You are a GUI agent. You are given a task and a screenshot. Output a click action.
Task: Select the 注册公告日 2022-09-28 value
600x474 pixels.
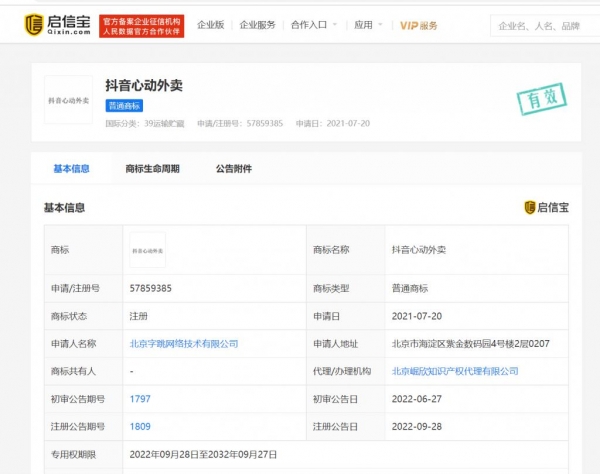417,427
